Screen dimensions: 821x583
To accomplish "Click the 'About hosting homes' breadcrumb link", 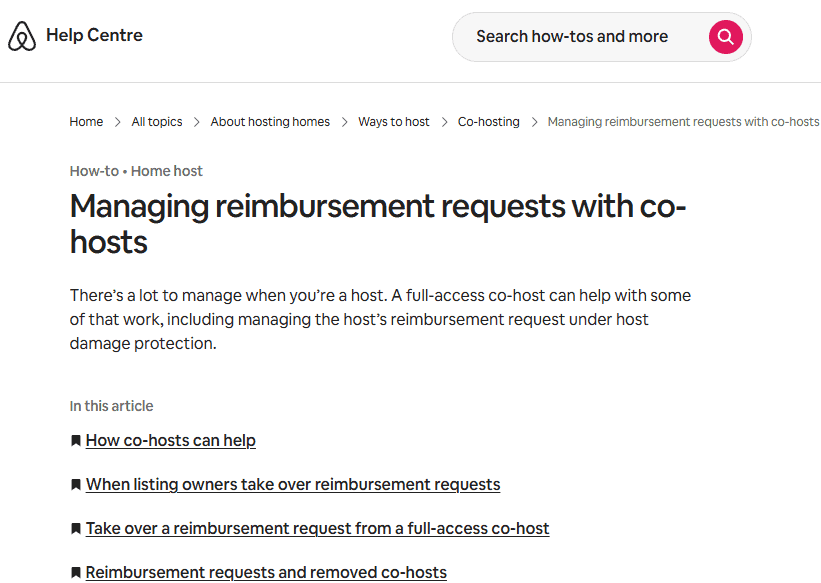I will click(x=269, y=121).
